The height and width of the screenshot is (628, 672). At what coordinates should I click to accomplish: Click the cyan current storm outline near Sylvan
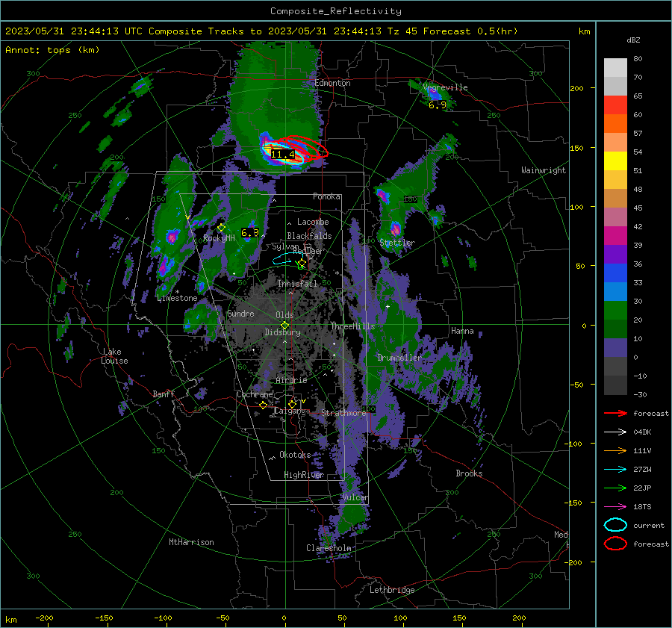click(287, 258)
